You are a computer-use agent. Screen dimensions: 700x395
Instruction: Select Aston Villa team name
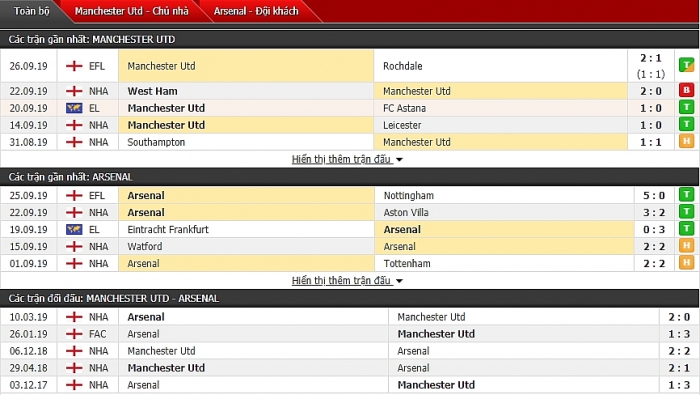coord(406,212)
